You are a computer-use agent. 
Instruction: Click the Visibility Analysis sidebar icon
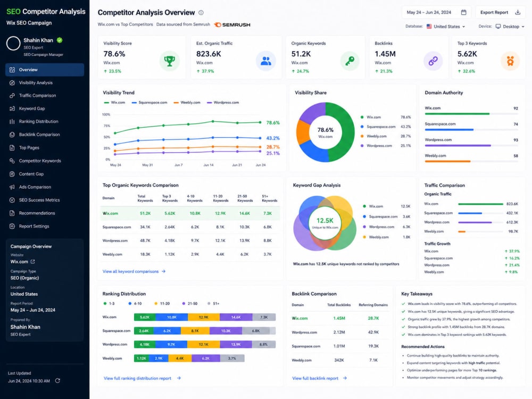point(12,83)
